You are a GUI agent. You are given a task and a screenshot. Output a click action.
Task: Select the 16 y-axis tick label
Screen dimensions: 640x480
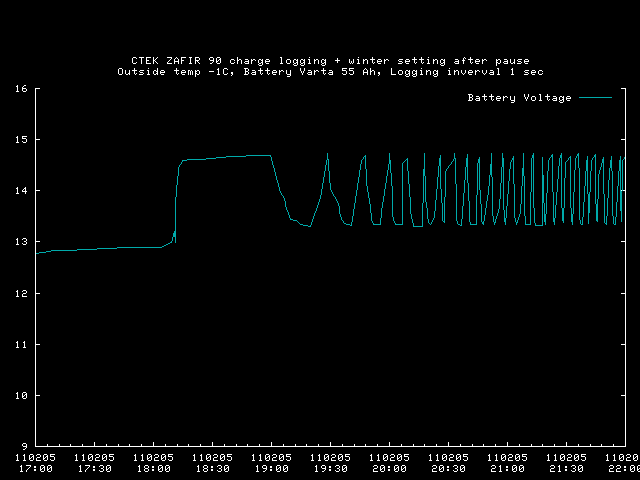coord(21,88)
